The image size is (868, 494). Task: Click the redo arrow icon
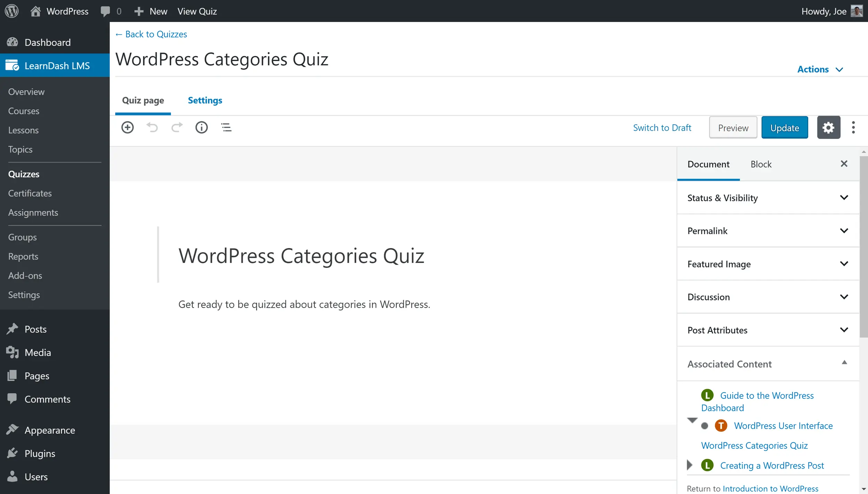[177, 127]
